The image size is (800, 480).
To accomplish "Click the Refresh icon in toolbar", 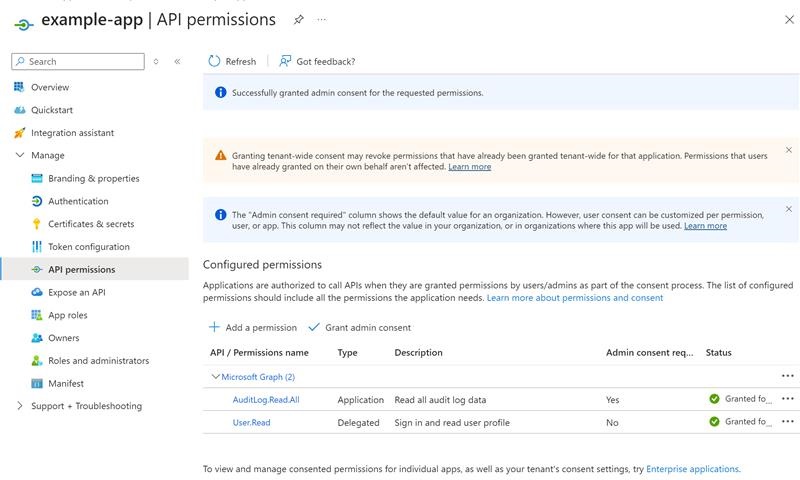I will tap(214, 62).
